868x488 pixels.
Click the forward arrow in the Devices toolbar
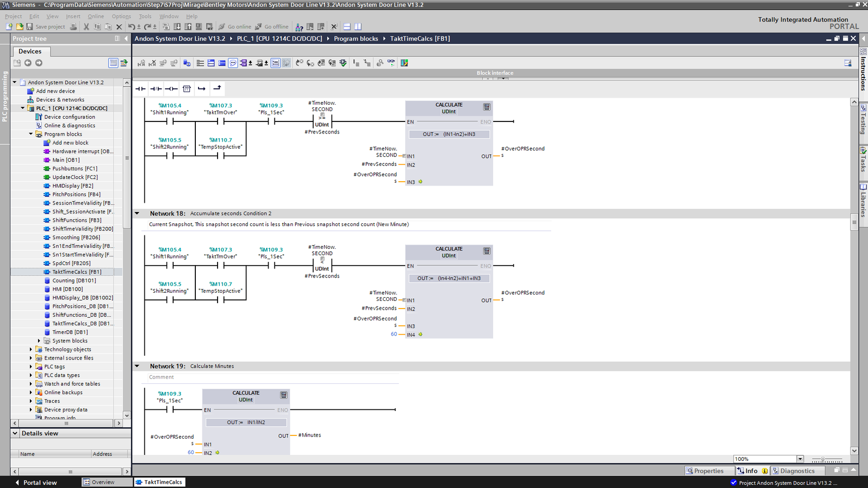(x=39, y=63)
